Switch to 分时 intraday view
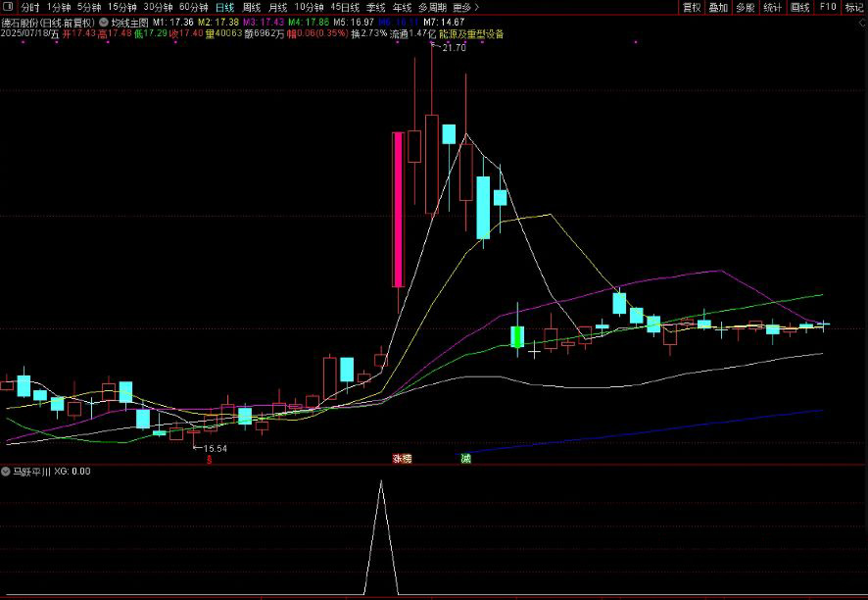868x600 pixels. tap(30, 7)
